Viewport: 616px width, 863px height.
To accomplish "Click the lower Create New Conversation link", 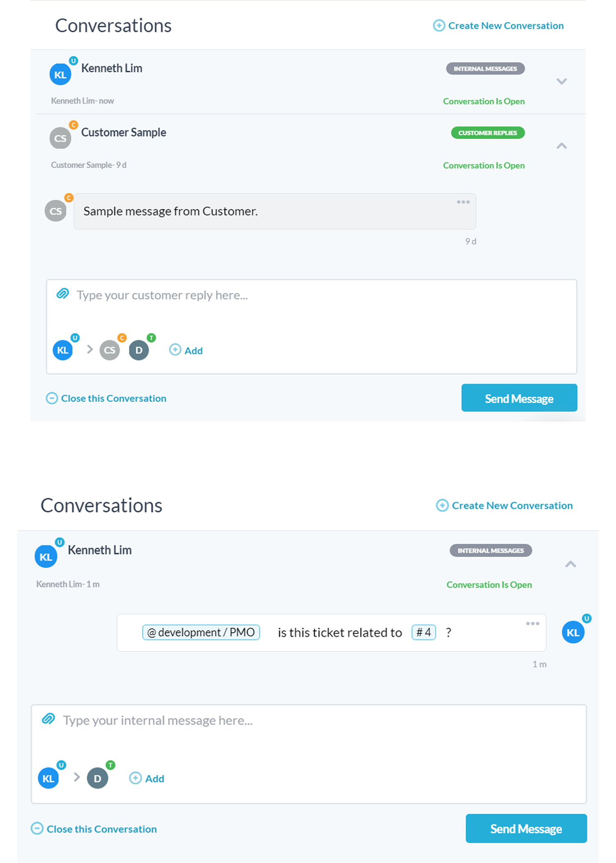I will pos(504,505).
